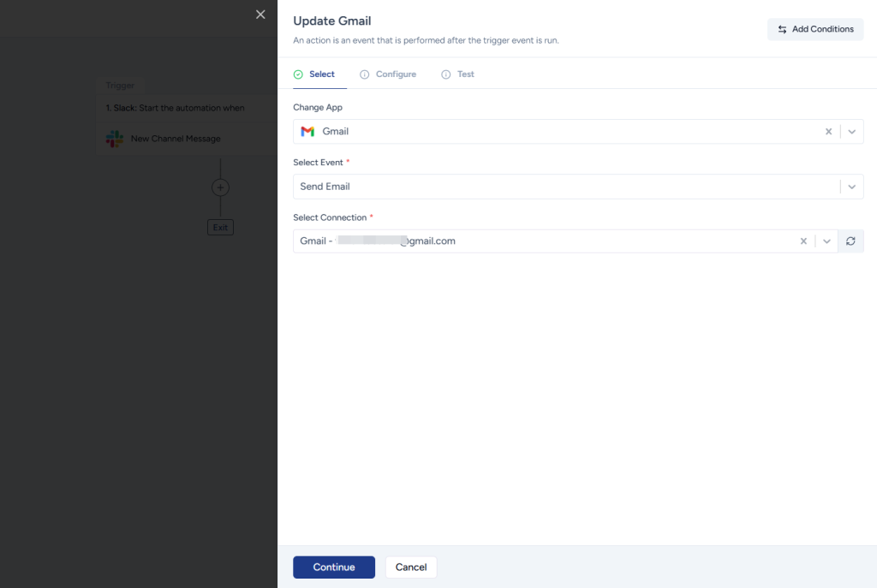Expand the Change App dropdown arrow
877x588 pixels.
coord(851,132)
